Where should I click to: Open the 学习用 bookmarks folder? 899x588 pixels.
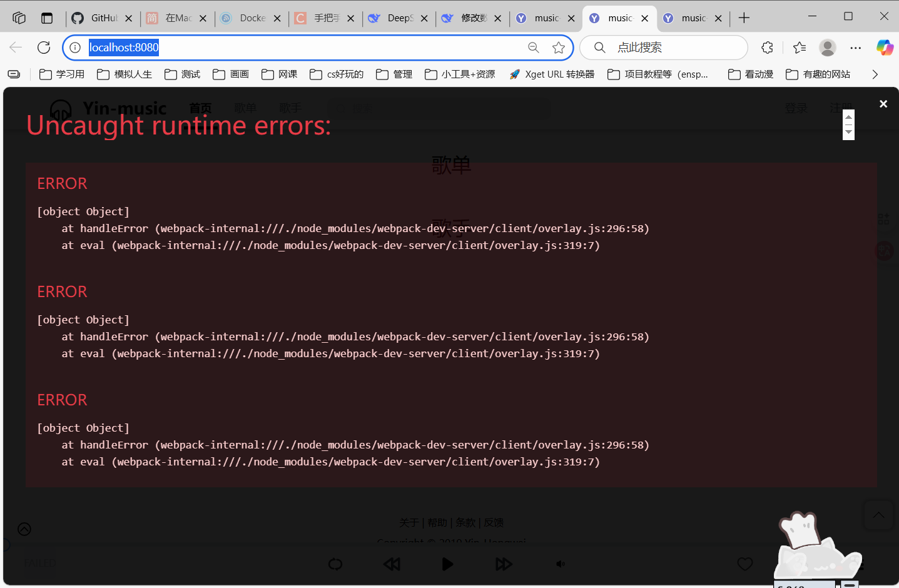[62, 74]
